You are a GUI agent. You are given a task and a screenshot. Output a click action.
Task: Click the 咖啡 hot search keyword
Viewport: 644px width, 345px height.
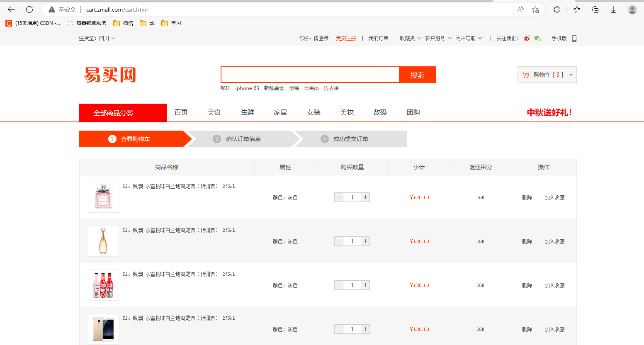tap(225, 88)
